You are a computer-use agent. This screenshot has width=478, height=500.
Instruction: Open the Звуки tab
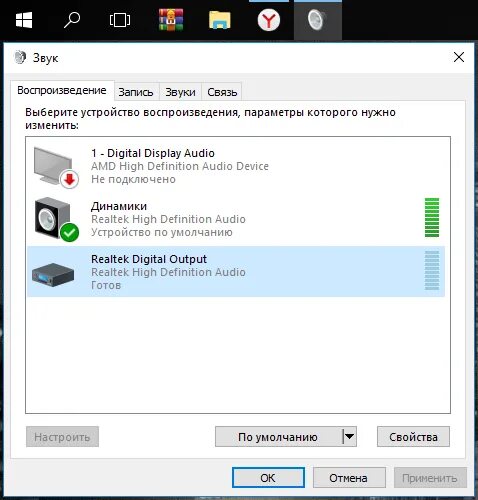[180, 92]
